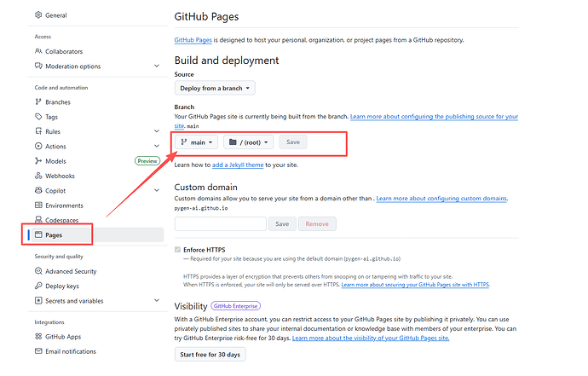Image resolution: width=588 pixels, height=376 pixels.
Task: Click the Preview badge beside Models
Action: point(147,161)
